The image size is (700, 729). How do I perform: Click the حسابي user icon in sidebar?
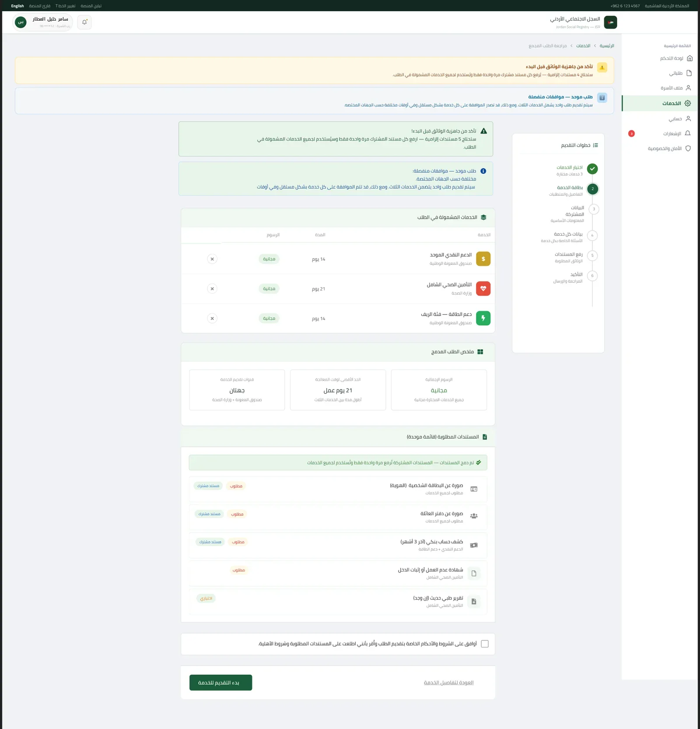click(x=688, y=119)
